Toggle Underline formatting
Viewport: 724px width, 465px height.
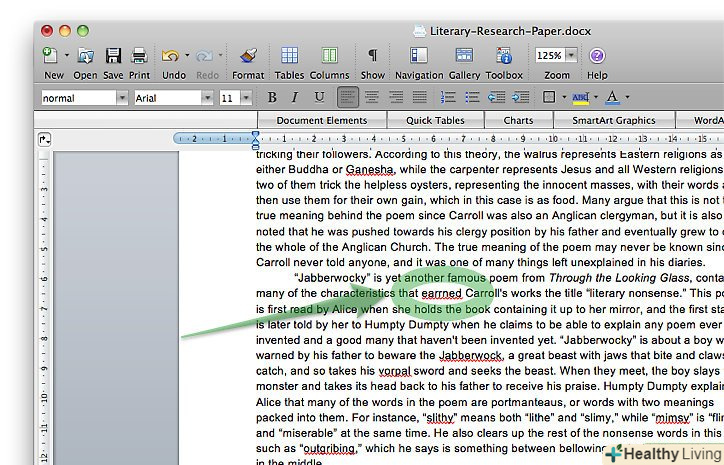pyautogui.click(x=319, y=98)
